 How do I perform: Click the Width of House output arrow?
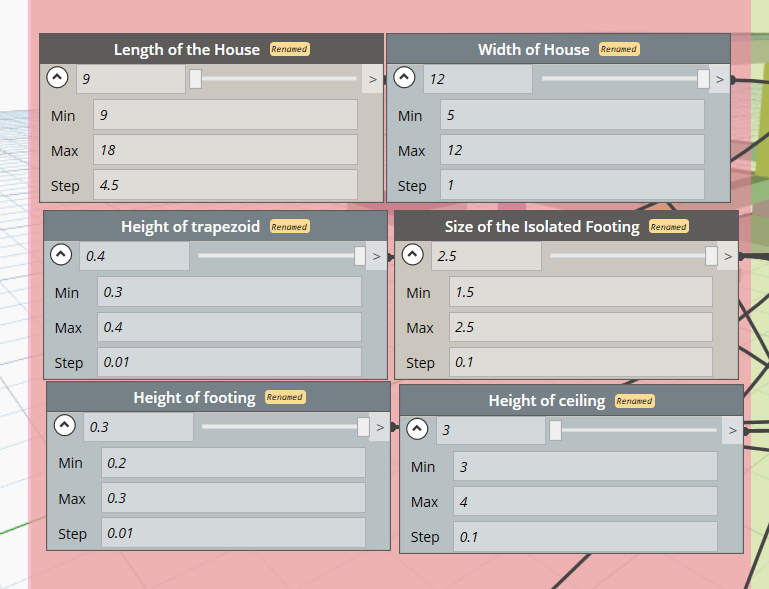(719, 79)
